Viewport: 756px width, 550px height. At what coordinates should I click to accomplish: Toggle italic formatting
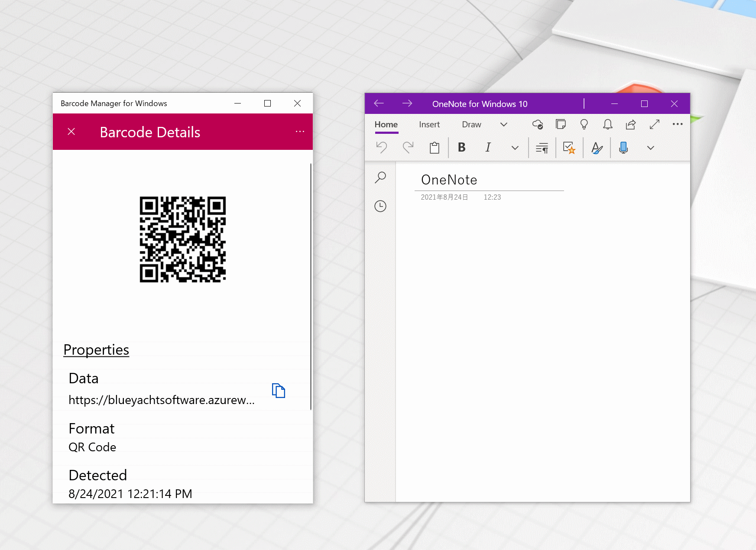(488, 148)
